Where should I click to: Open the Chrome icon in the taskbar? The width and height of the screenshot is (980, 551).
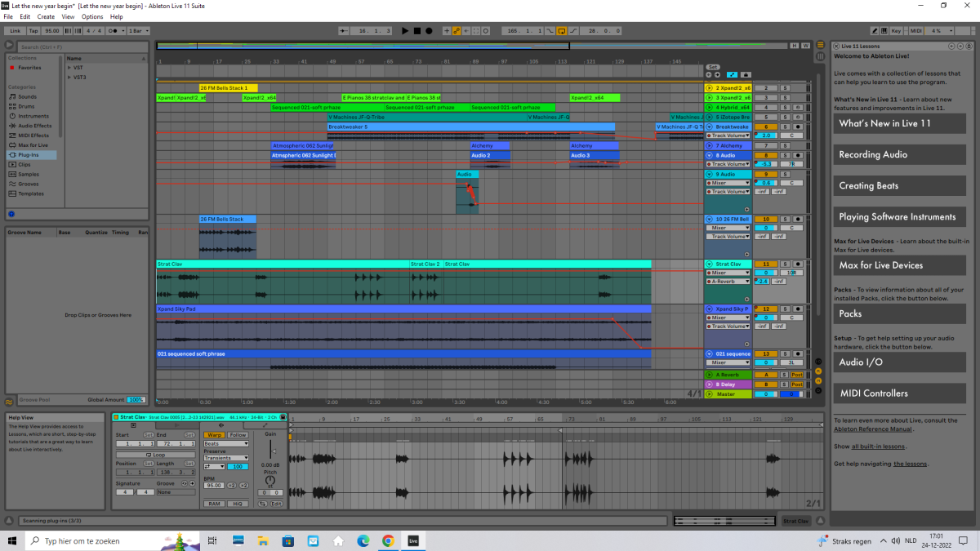[x=388, y=540]
